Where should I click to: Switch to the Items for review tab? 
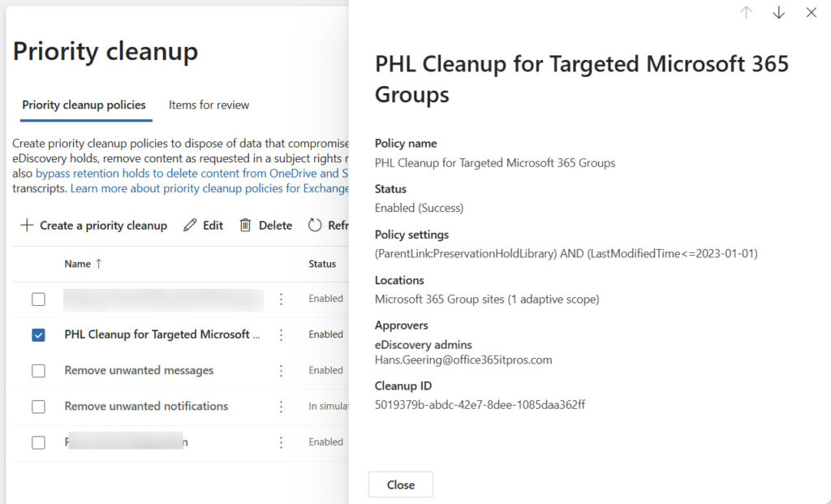[208, 105]
